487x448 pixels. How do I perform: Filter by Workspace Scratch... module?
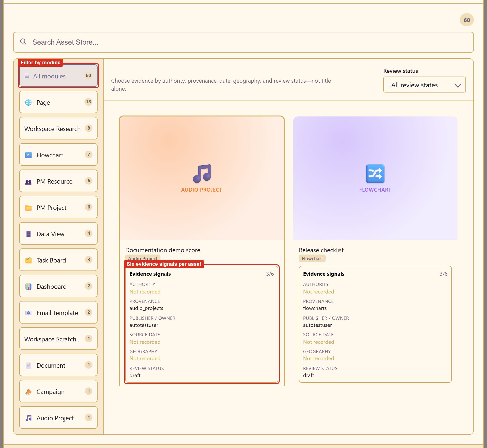(x=58, y=339)
